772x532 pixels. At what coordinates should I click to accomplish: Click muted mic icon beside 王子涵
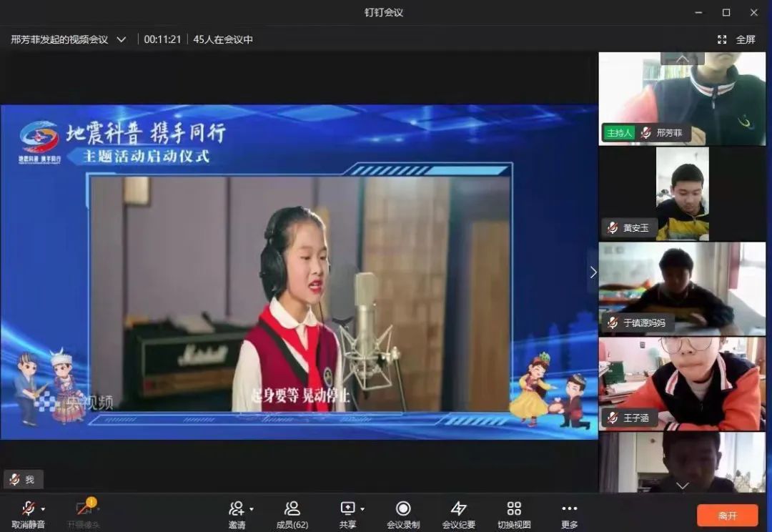pos(613,418)
